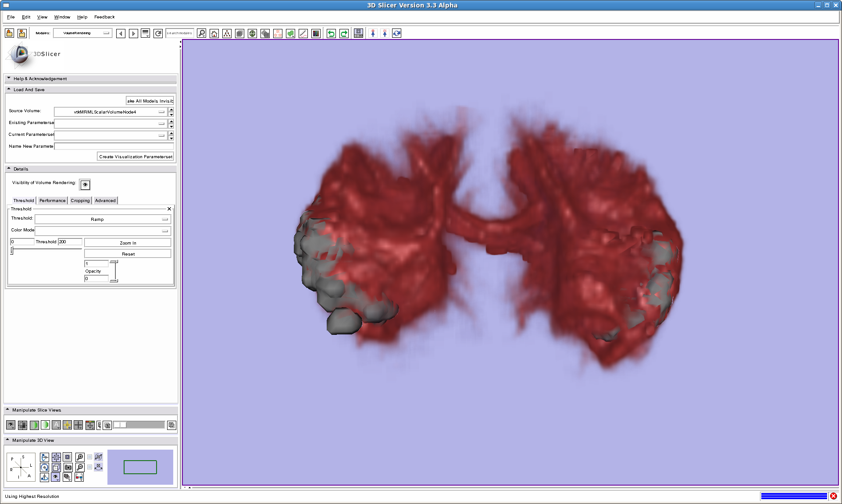Check the spin 3D view checkbox
The image size is (842, 504).
pyautogui.click(x=90, y=457)
